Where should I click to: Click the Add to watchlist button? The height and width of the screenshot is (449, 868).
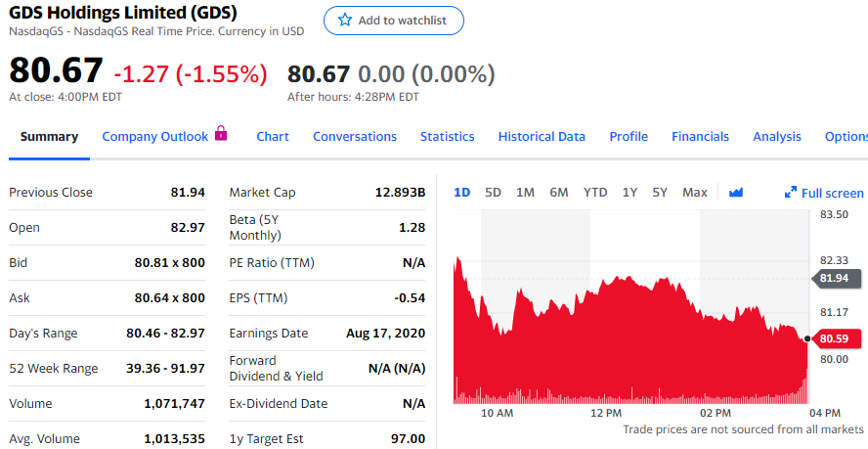[394, 21]
